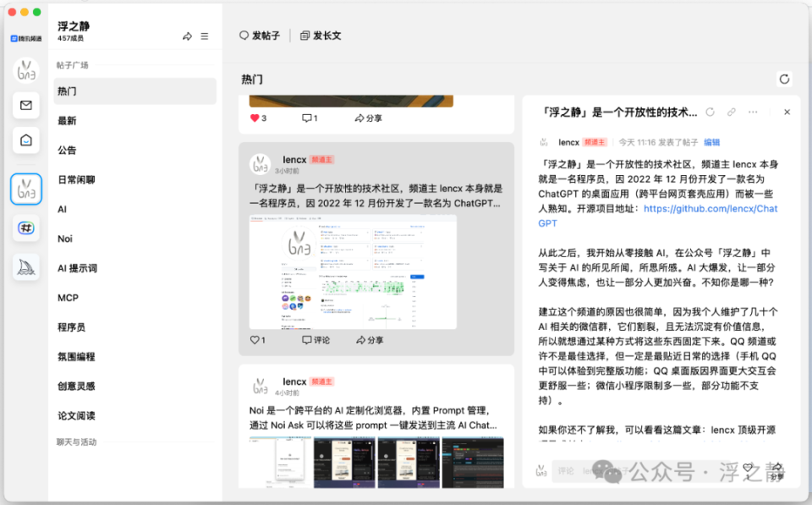Open the hamburger menu next to the channel title
Viewport: 812px width, 505px height.
click(202, 36)
